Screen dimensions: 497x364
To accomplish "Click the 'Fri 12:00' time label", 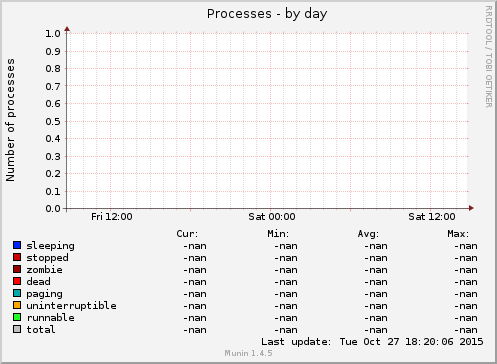I will point(112,217).
